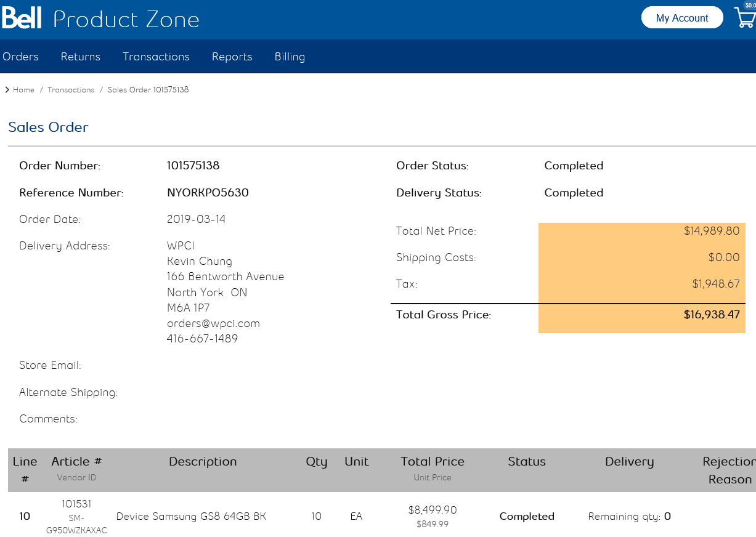Image resolution: width=756 pixels, height=537 pixels.
Task: Click the Total Price column header
Action: pyautogui.click(x=433, y=462)
